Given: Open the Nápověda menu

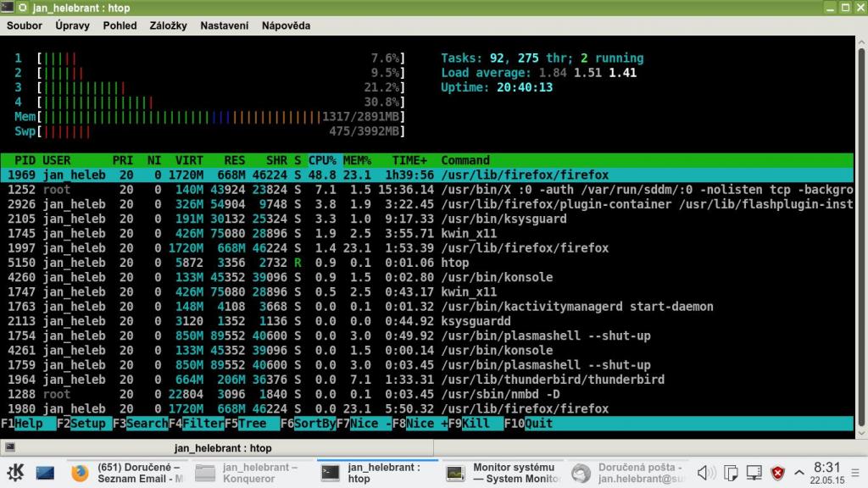Looking at the screenshot, I should click(x=286, y=25).
